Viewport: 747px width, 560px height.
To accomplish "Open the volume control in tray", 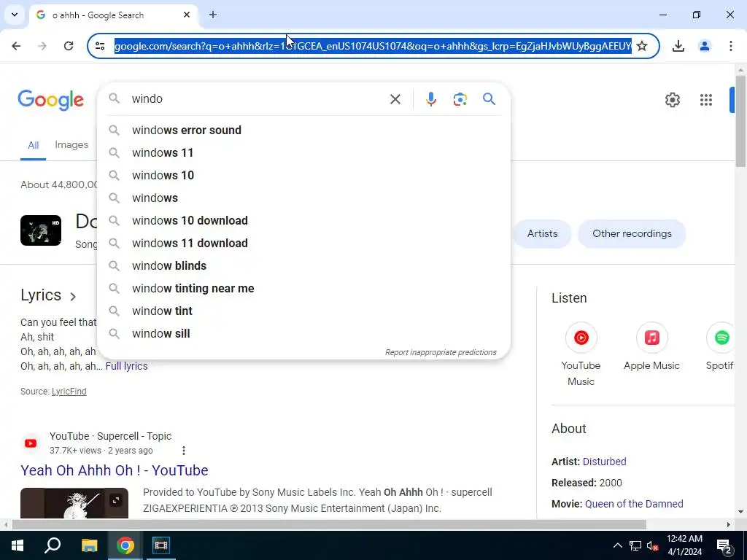I will click(x=653, y=545).
